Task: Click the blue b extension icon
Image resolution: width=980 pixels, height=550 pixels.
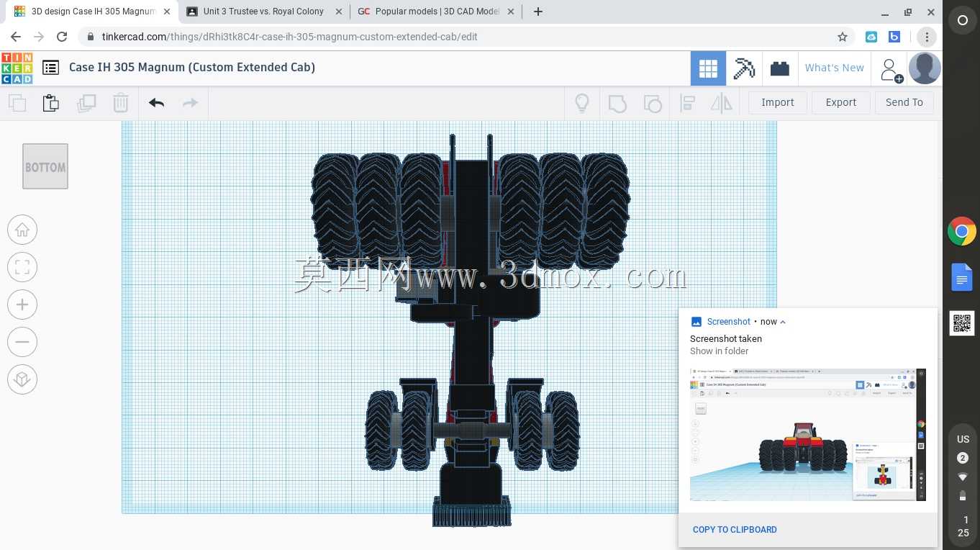Action: point(894,37)
